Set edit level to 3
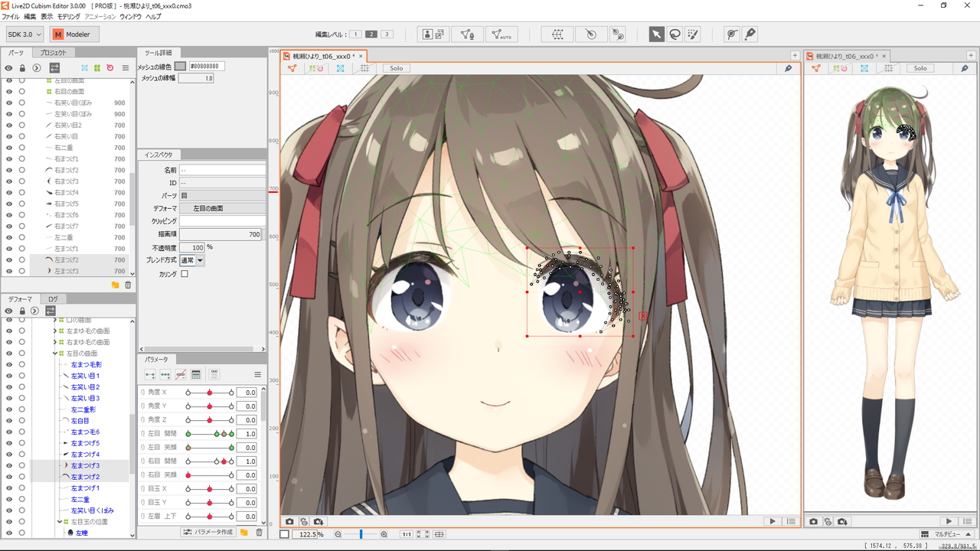 [x=387, y=34]
